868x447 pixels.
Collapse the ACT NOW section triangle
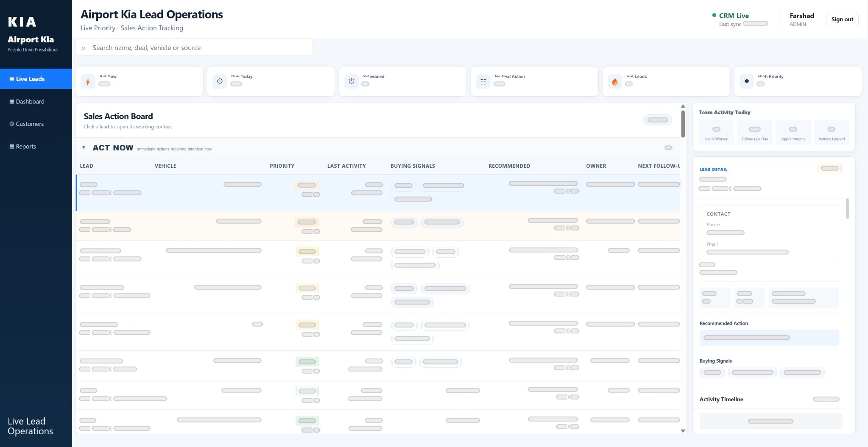[84, 147]
